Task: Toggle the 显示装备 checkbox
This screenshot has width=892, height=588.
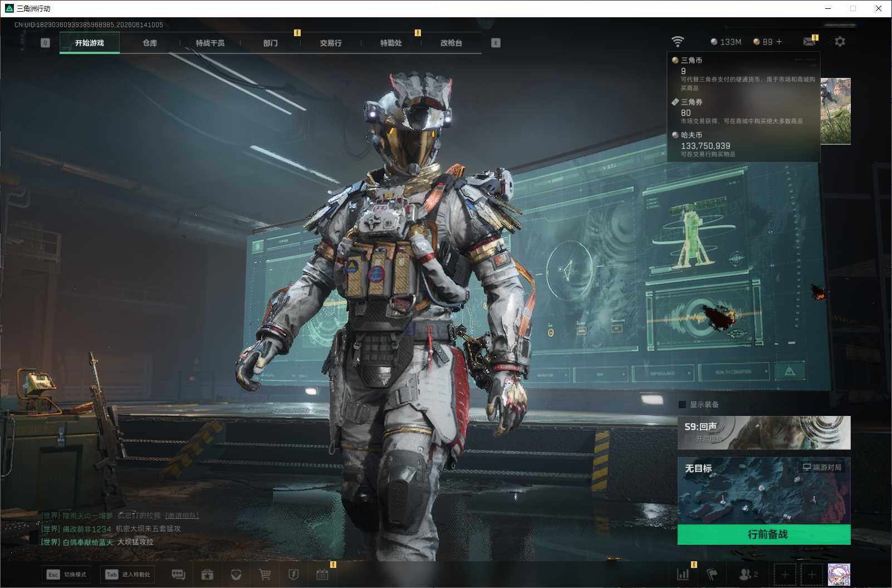Action: click(x=683, y=405)
